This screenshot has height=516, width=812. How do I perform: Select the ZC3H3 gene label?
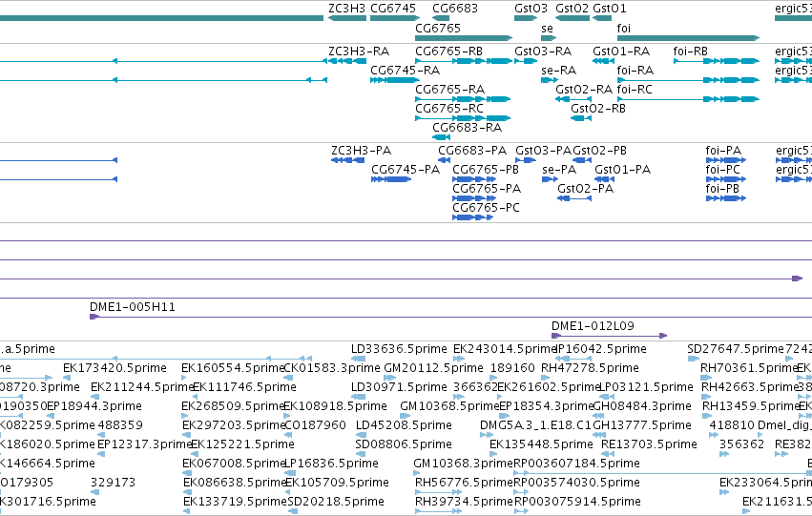(x=346, y=9)
